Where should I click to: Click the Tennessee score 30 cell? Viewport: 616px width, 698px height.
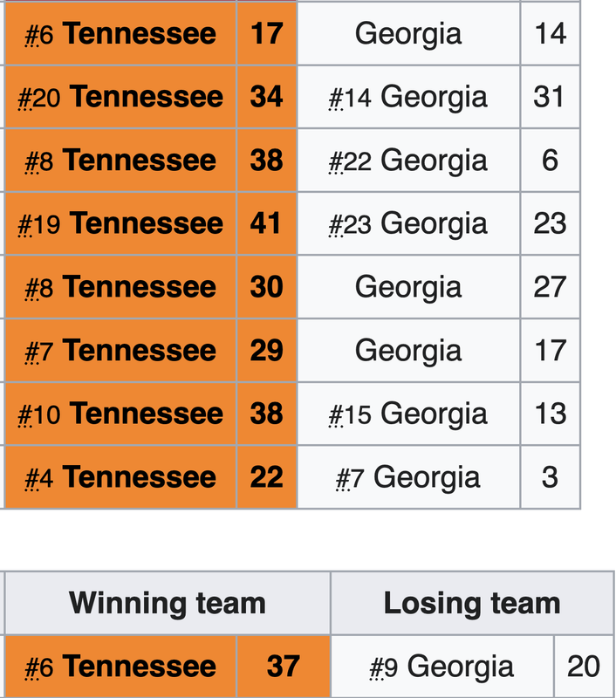point(267,287)
